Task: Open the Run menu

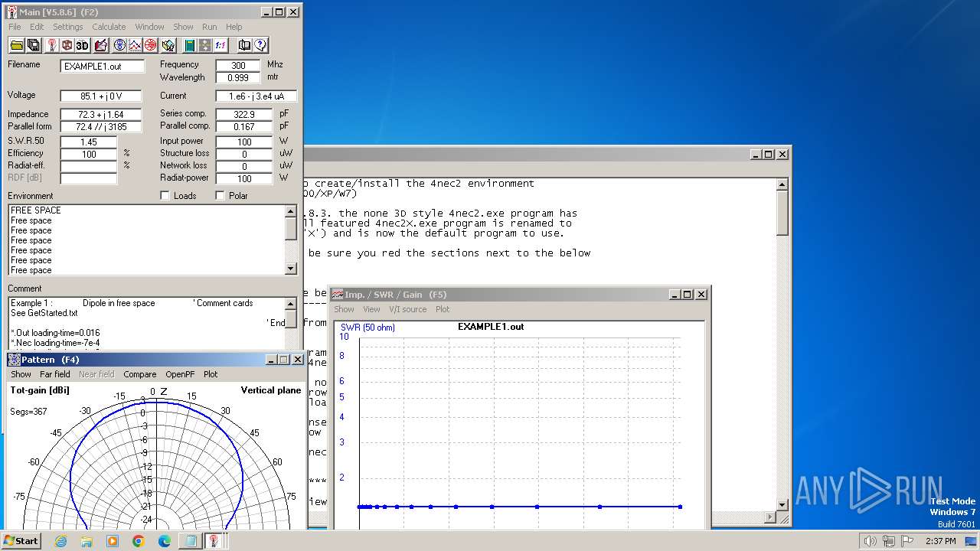Action: click(209, 27)
